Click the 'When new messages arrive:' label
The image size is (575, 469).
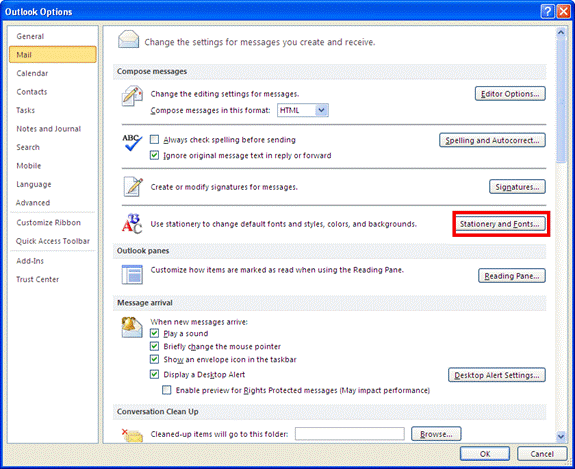pos(199,322)
